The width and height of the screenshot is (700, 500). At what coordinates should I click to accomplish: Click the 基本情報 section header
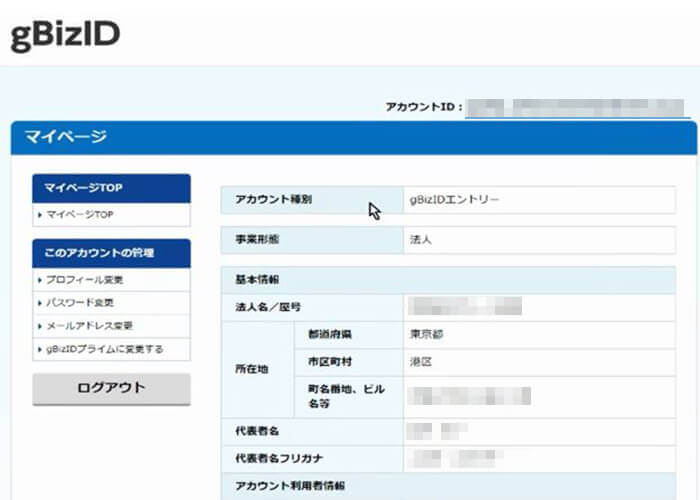tap(448, 280)
